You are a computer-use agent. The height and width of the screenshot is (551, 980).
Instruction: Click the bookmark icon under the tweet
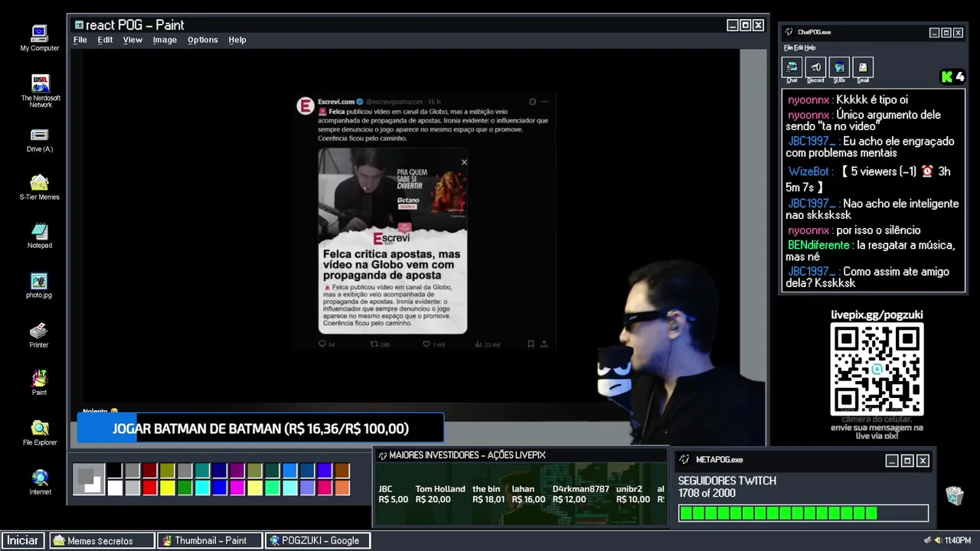[531, 344]
